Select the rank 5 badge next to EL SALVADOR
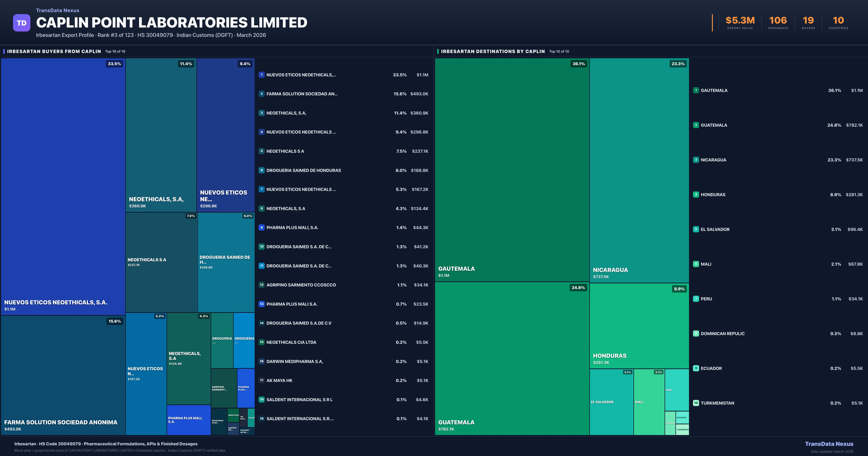 696,229
